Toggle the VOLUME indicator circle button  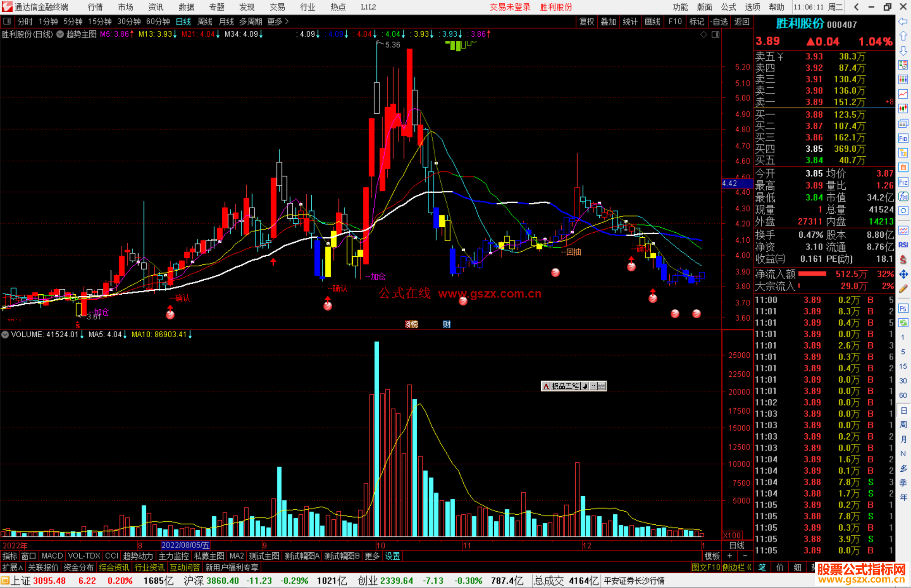(5, 335)
